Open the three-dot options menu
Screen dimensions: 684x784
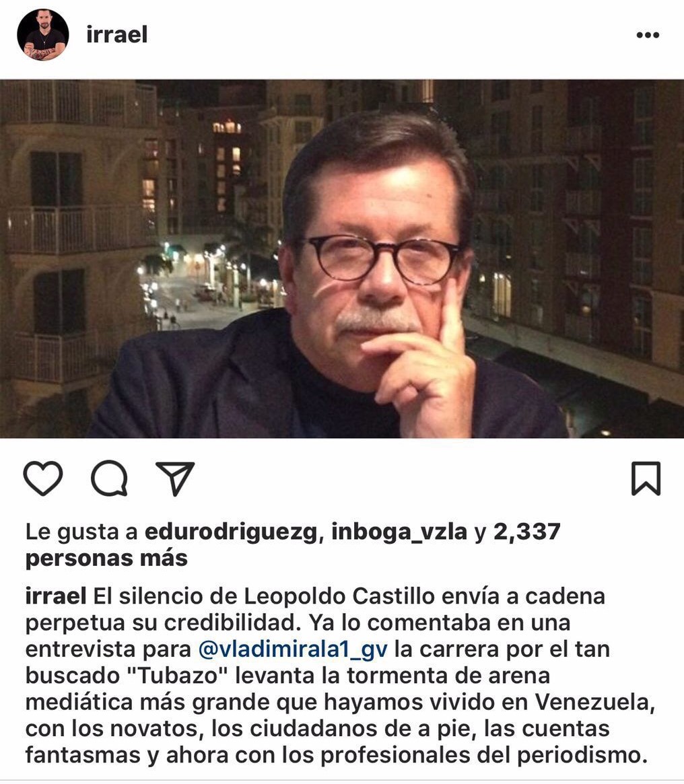tap(648, 35)
